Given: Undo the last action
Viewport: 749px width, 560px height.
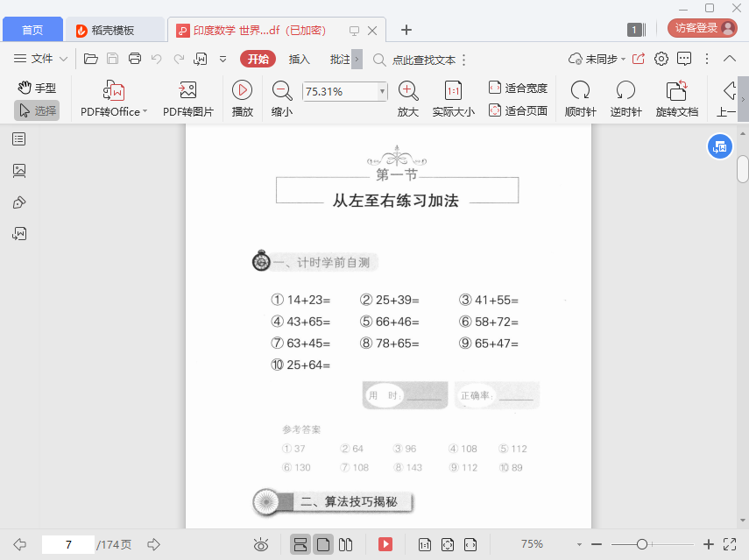Looking at the screenshot, I should coord(156,59).
